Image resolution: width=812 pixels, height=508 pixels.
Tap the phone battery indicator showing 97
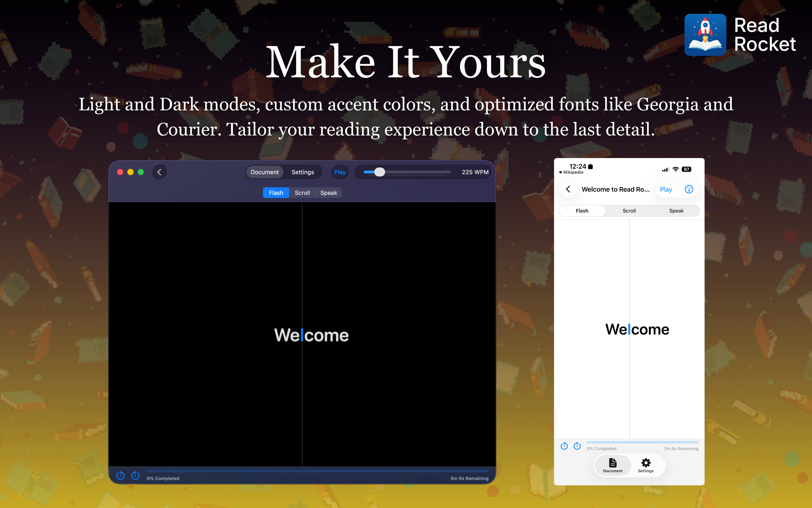click(687, 169)
